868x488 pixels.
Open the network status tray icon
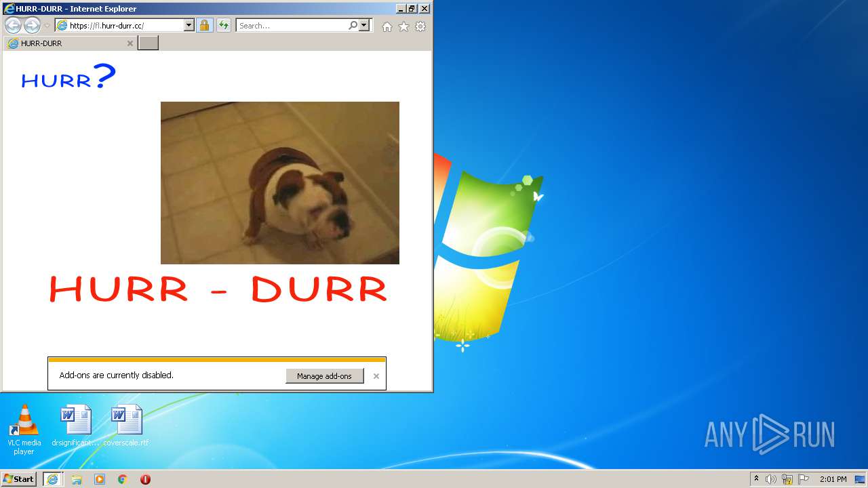point(787,479)
